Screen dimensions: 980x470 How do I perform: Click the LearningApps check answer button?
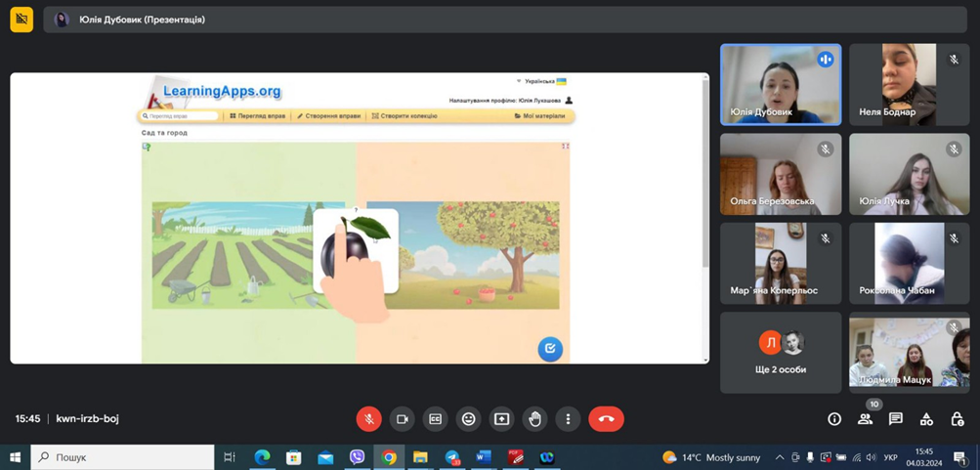coord(550,349)
